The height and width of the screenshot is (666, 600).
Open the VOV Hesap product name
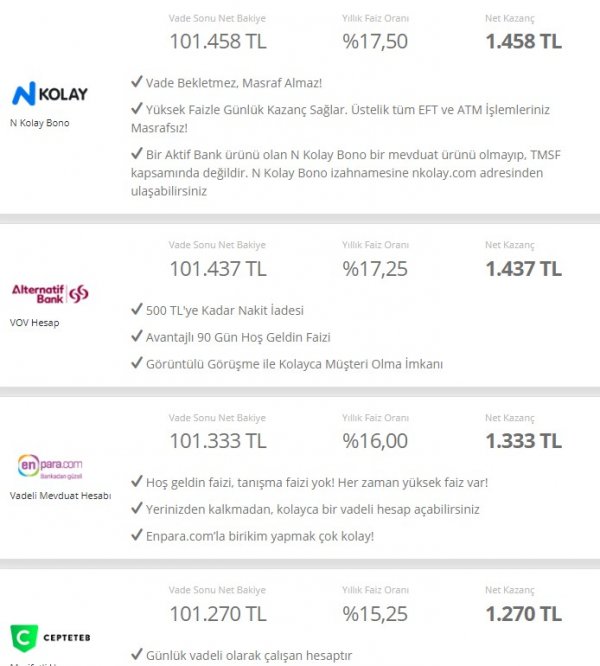(x=35, y=323)
